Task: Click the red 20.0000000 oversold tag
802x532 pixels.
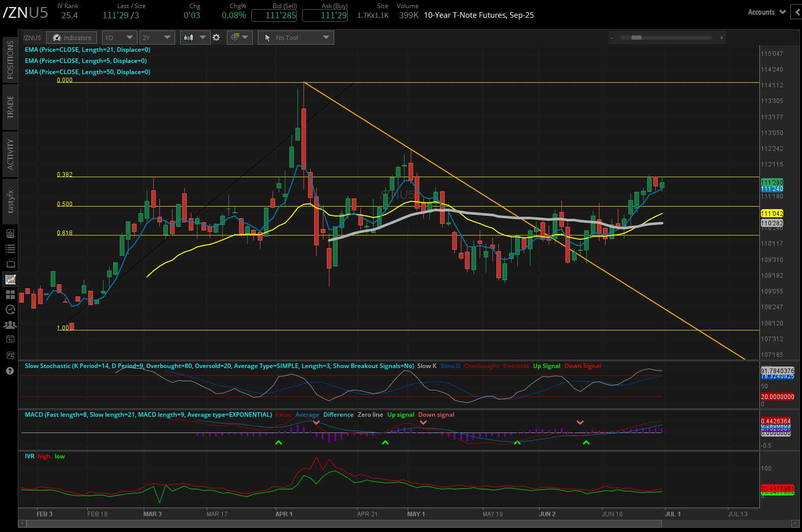Action: [x=778, y=397]
